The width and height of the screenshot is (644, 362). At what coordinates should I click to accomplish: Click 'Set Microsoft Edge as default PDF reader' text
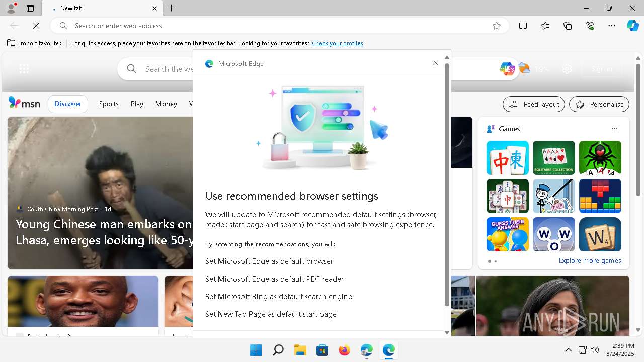(274, 279)
